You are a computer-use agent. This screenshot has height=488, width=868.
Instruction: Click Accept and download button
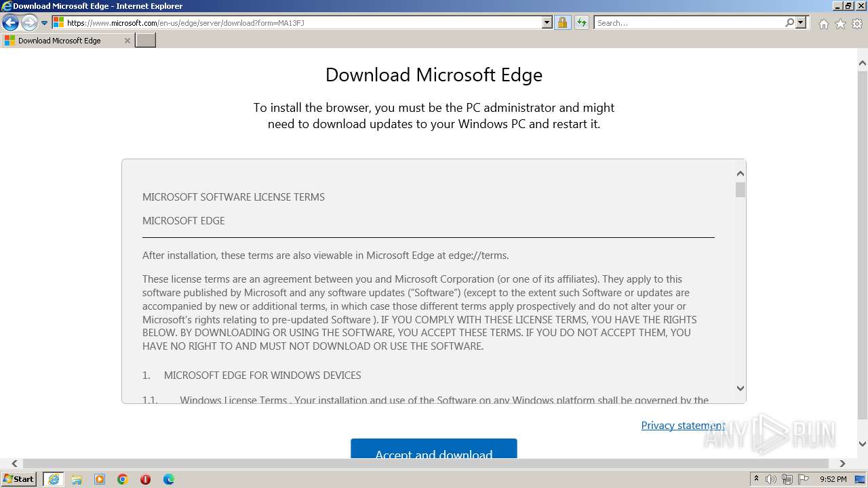[434, 449]
